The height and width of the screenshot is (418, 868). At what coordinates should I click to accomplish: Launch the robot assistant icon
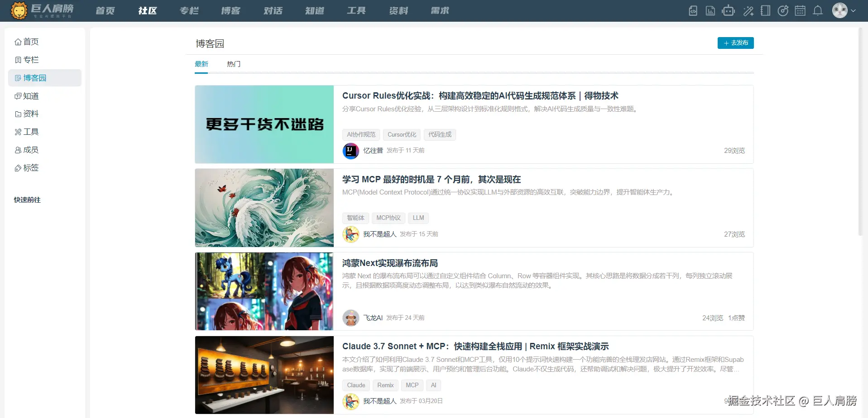[x=729, y=11]
